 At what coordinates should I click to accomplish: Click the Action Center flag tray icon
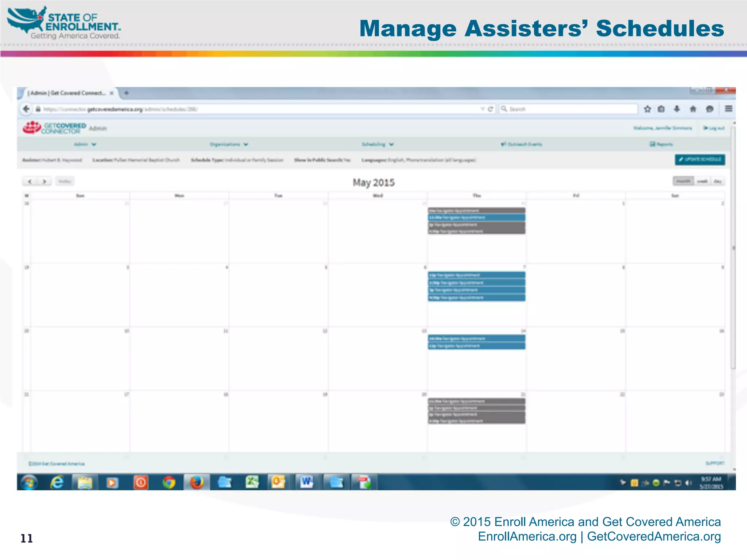[x=667, y=483]
